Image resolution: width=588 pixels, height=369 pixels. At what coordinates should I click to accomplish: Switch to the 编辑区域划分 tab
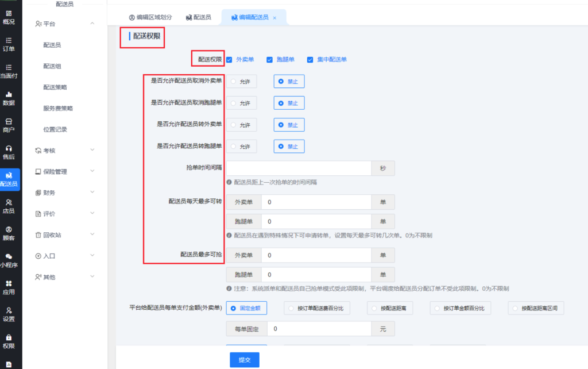coord(150,17)
